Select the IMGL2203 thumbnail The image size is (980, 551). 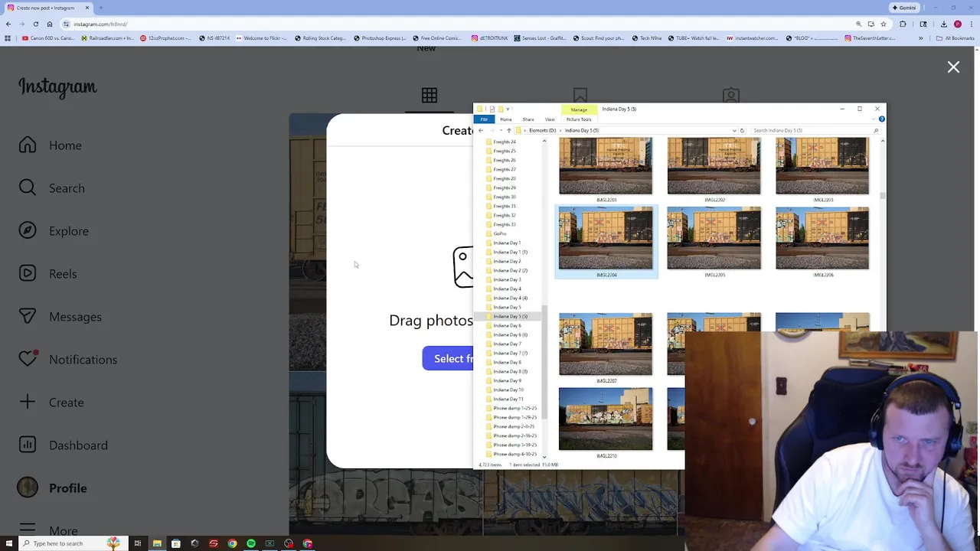pyautogui.click(x=822, y=166)
